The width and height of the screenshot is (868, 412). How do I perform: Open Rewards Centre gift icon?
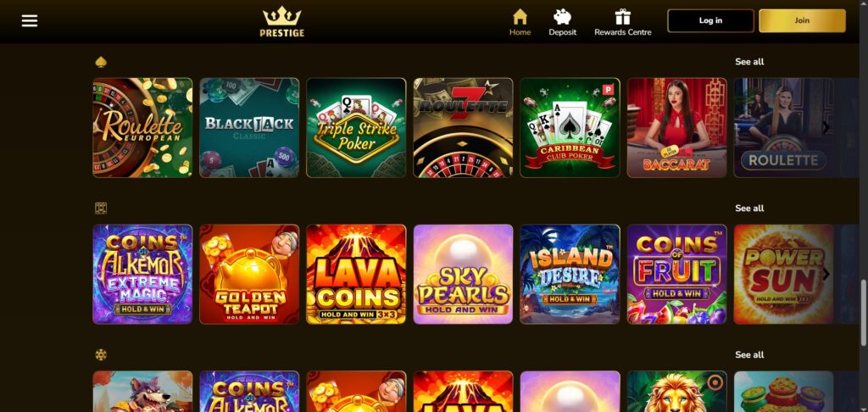click(623, 22)
